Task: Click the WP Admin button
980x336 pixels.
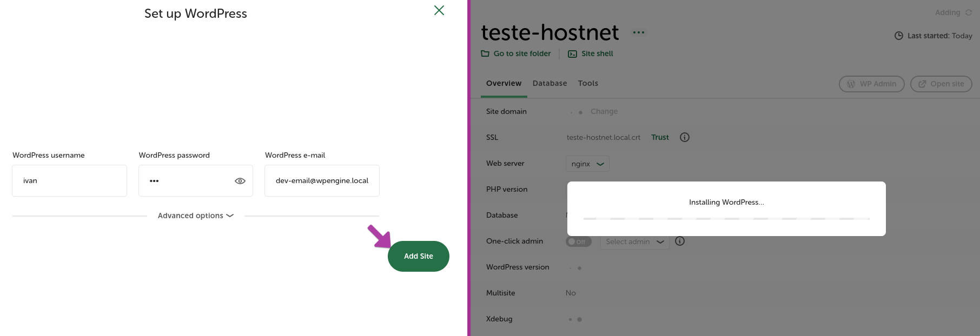Action: (872, 84)
